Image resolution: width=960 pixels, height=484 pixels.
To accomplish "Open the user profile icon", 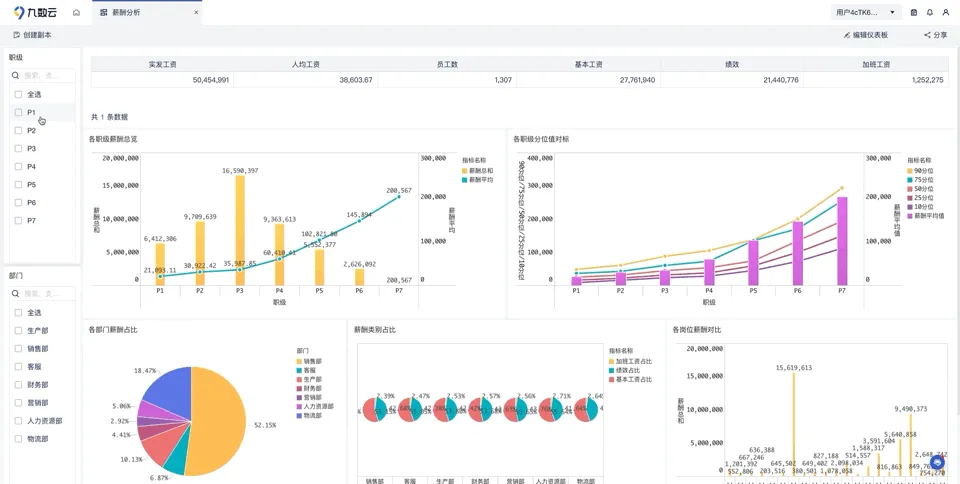I will click(946, 12).
